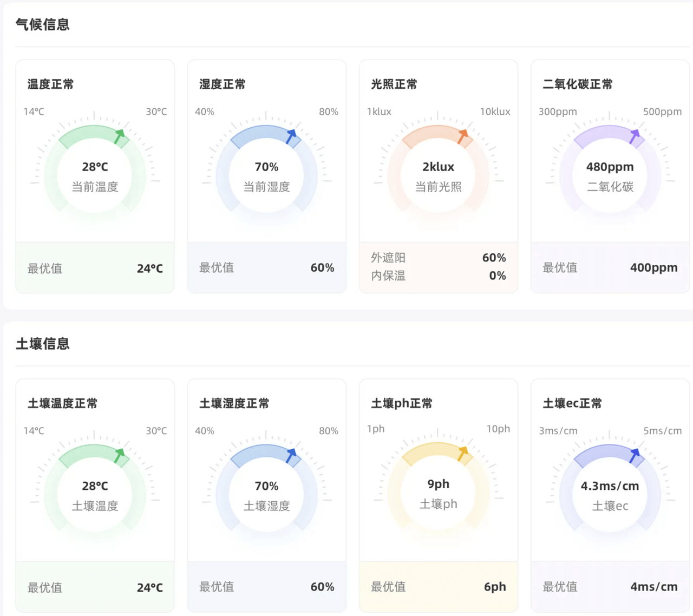Click the 1klux minimum scale label
Viewport: 693px width, 616px height.
(379, 112)
